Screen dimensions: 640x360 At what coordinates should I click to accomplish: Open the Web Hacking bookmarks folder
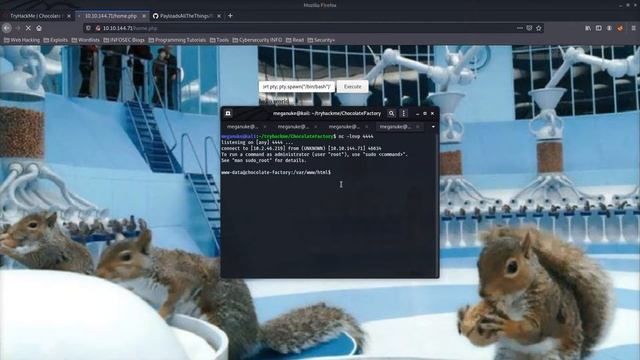click(x=22, y=40)
